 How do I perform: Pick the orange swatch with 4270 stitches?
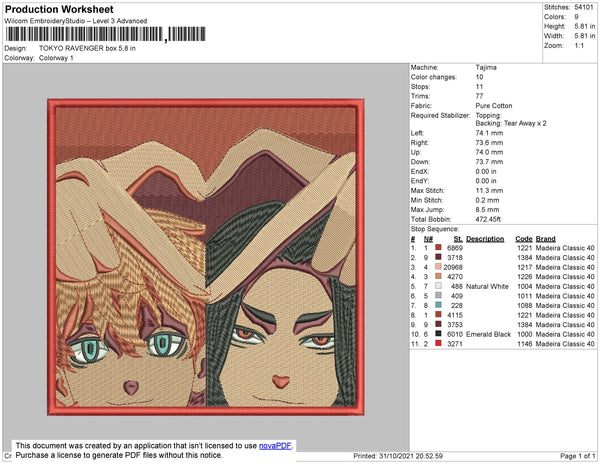[x=439, y=277]
